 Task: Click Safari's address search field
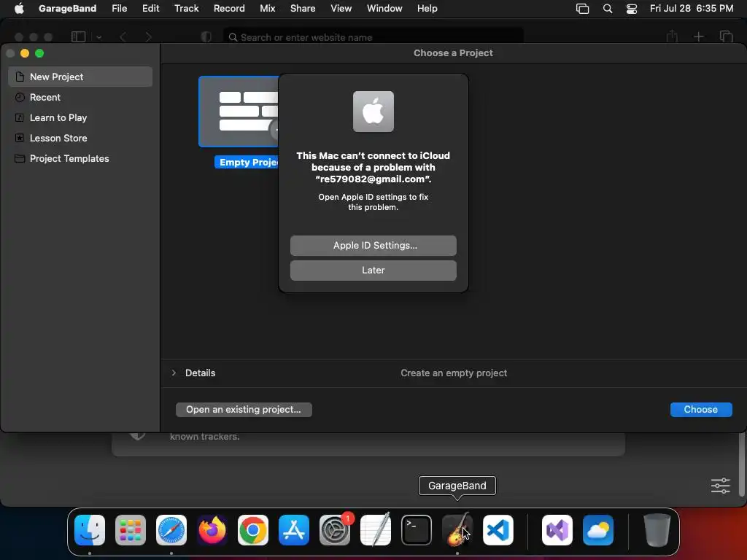[x=373, y=37]
